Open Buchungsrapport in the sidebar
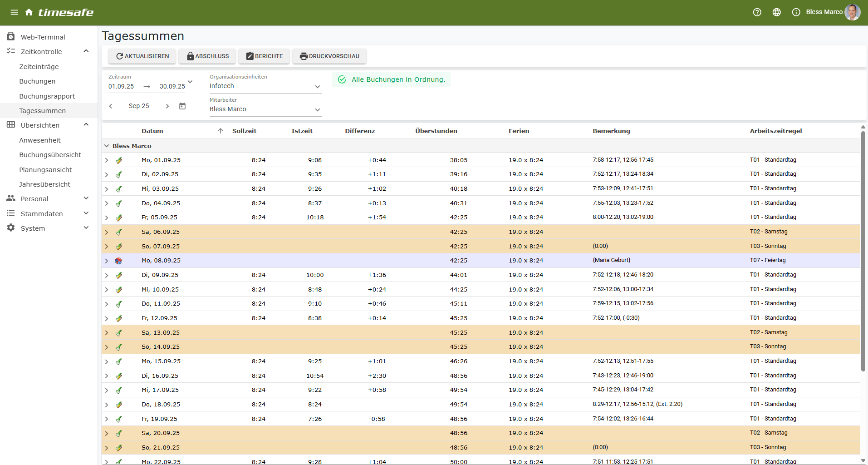 [47, 96]
